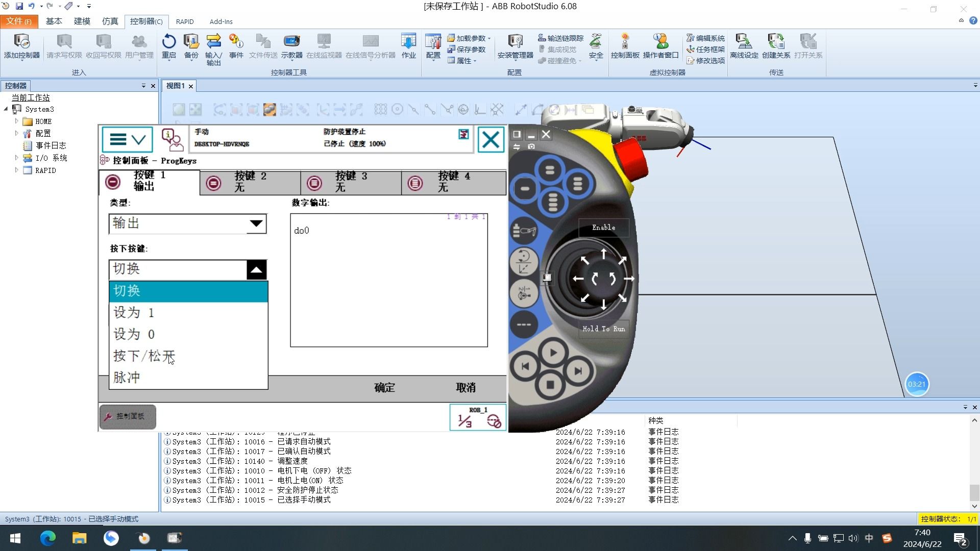The width and height of the screenshot is (980, 551).
Task: Click 任务框架 (Task Frames)
Action: (x=705, y=49)
